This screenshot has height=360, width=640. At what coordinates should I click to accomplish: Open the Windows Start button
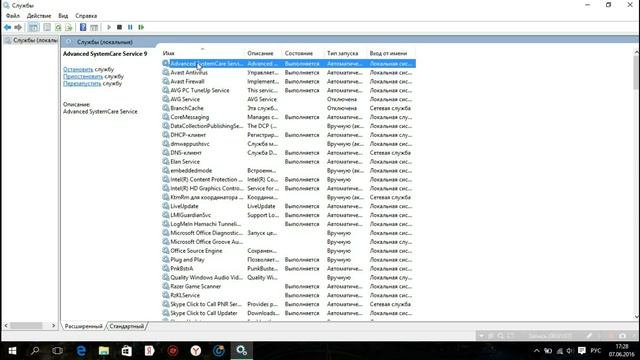12,351
